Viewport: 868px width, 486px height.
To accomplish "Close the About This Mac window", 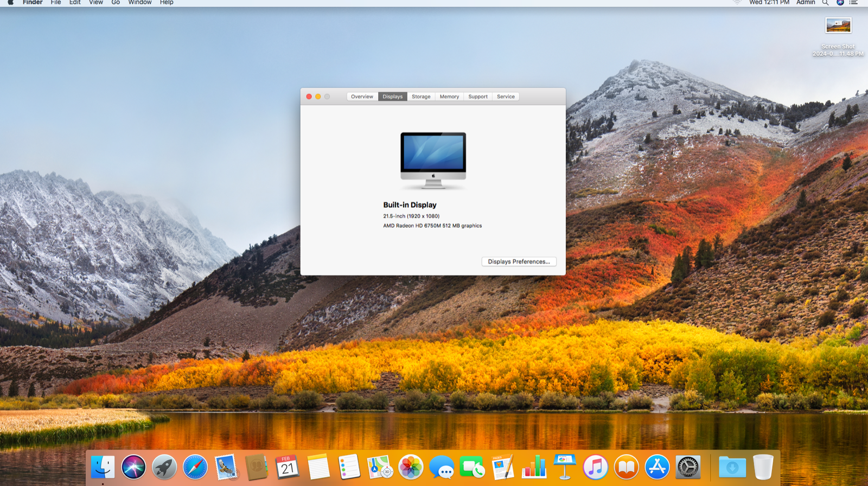I will tap(309, 97).
